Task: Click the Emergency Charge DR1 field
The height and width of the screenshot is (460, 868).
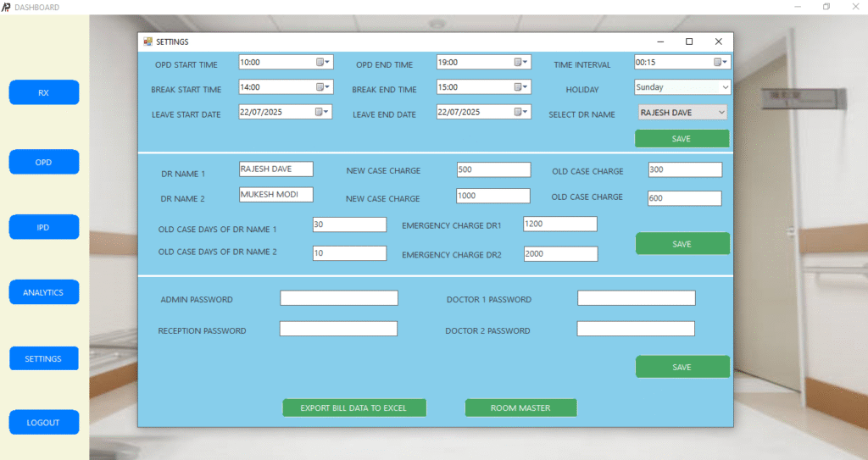Action: pyautogui.click(x=559, y=224)
